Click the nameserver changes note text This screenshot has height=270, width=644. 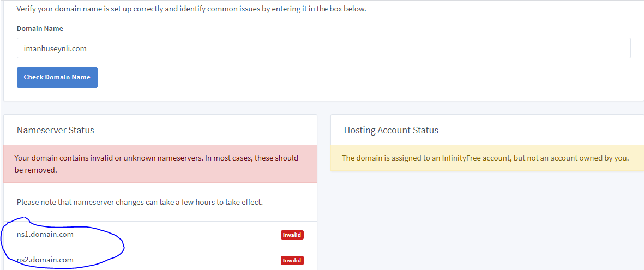[140, 202]
